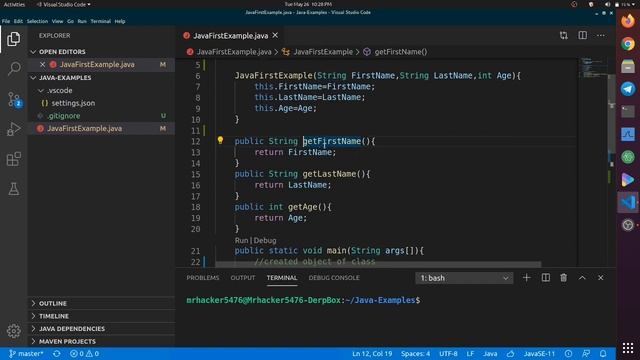Image resolution: width=640 pixels, height=360 pixels.
Task: Click UTF-8 encoding in status bar
Action: coord(448,353)
